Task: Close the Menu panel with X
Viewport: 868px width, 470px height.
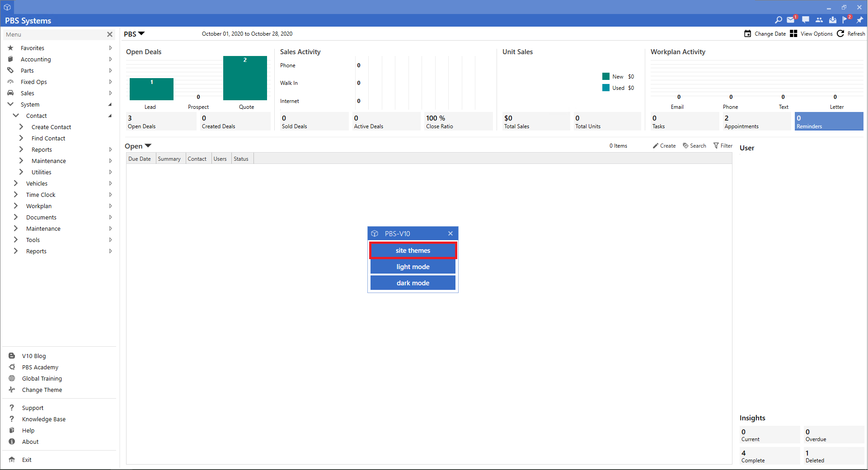Action: tap(110, 34)
